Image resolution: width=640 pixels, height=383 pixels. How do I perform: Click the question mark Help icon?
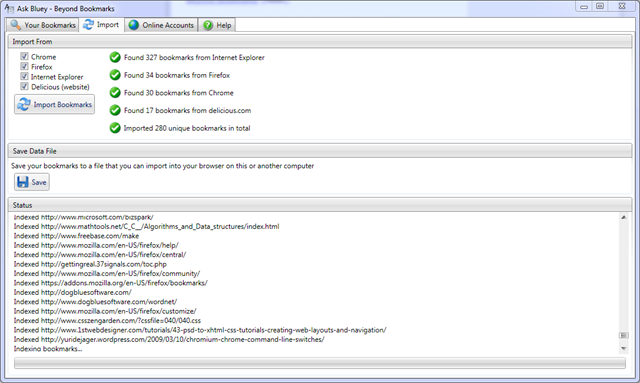click(x=208, y=25)
